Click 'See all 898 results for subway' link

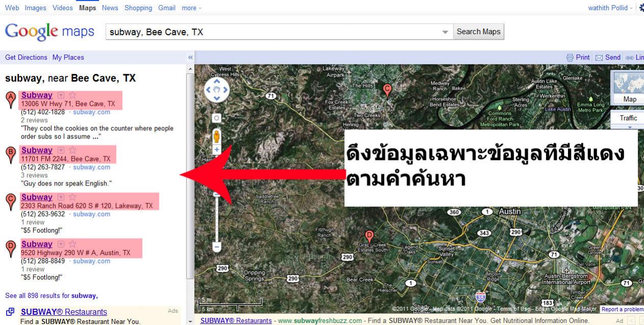(x=51, y=295)
